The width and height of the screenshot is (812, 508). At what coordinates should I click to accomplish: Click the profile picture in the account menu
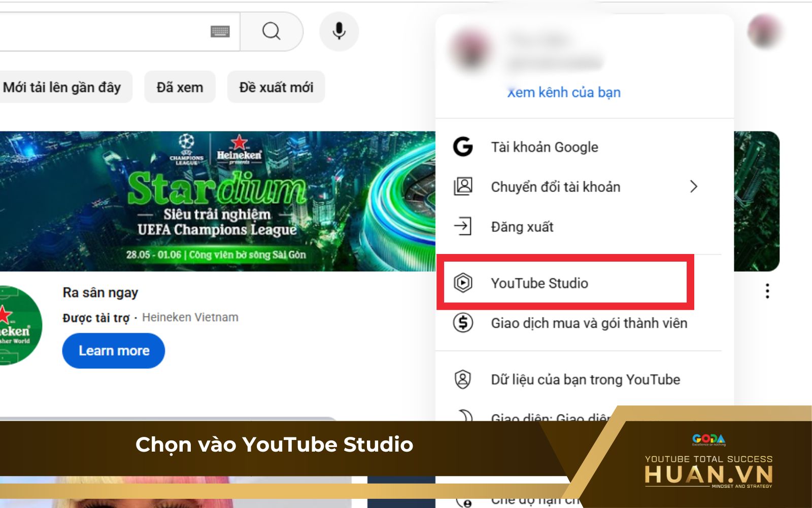click(470, 49)
